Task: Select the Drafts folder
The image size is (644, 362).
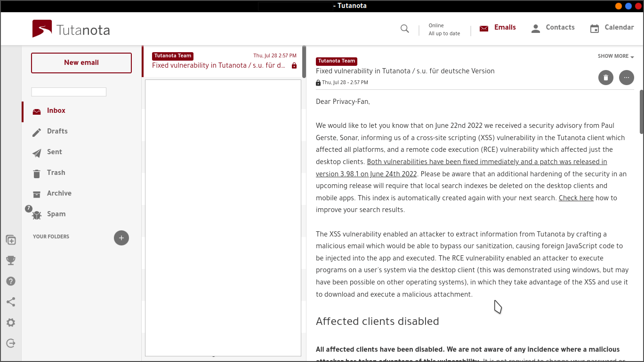Action: point(57,131)
